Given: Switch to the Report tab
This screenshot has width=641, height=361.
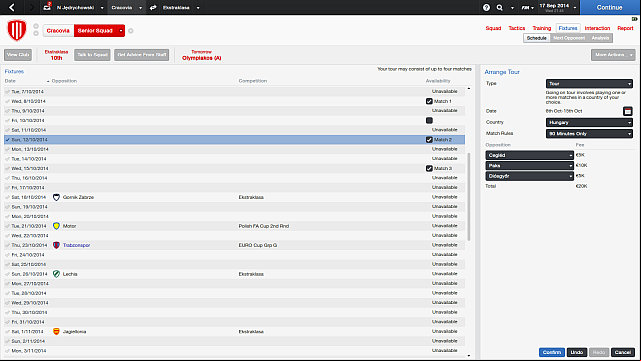Looking at the screenshot, I should pos(625,28).
